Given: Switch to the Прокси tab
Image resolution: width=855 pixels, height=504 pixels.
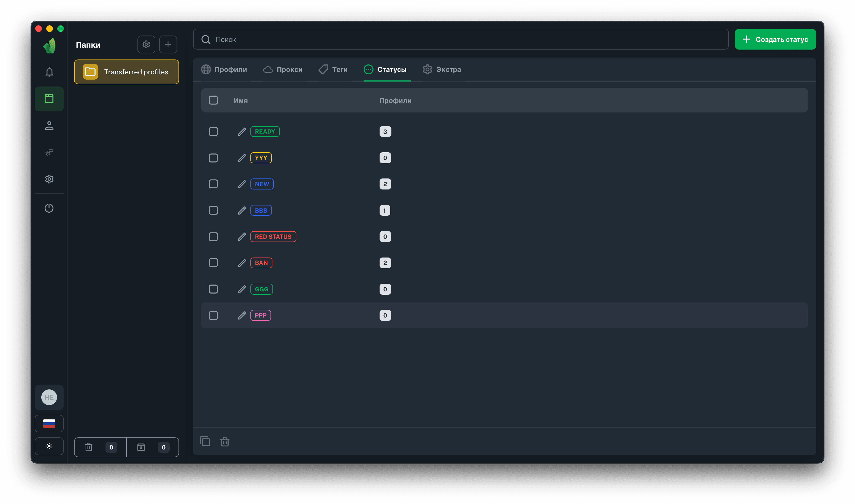Looking at the screenshot, I should (283, 70).
